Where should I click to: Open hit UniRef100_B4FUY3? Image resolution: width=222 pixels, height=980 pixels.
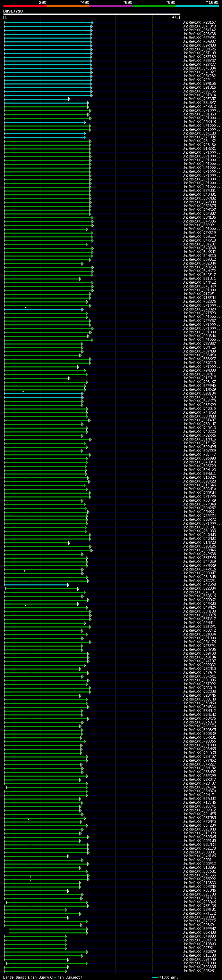click(199, 26)
